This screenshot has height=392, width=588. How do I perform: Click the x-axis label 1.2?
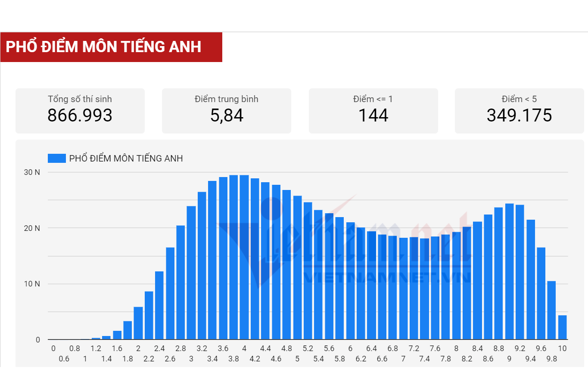pyautogui.click(x=96, y=348)
